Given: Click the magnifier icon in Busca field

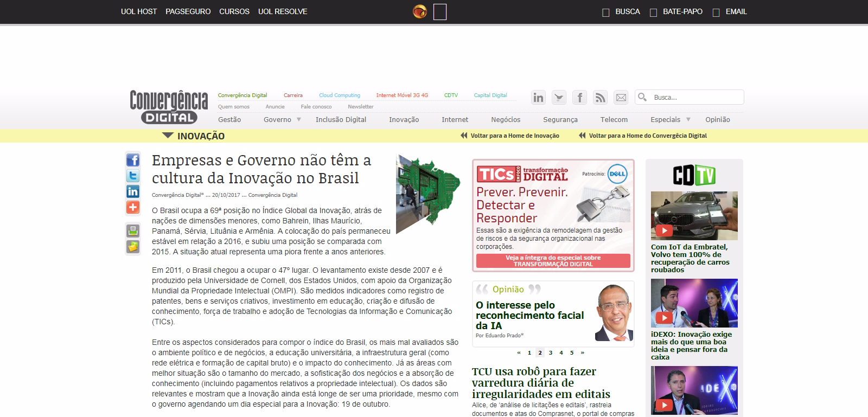Looking at the screenshot, I should click(x=642, y=97).
